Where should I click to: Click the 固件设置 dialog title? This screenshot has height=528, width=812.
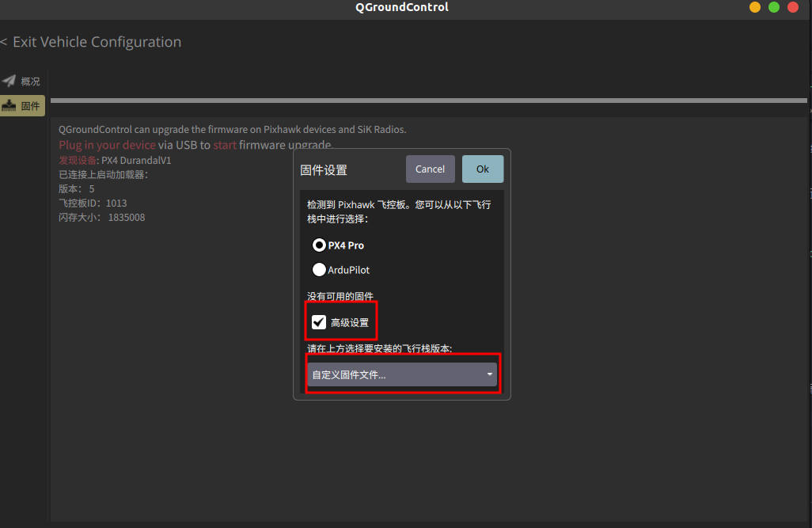pyautogui.click(x=324, y=170)
